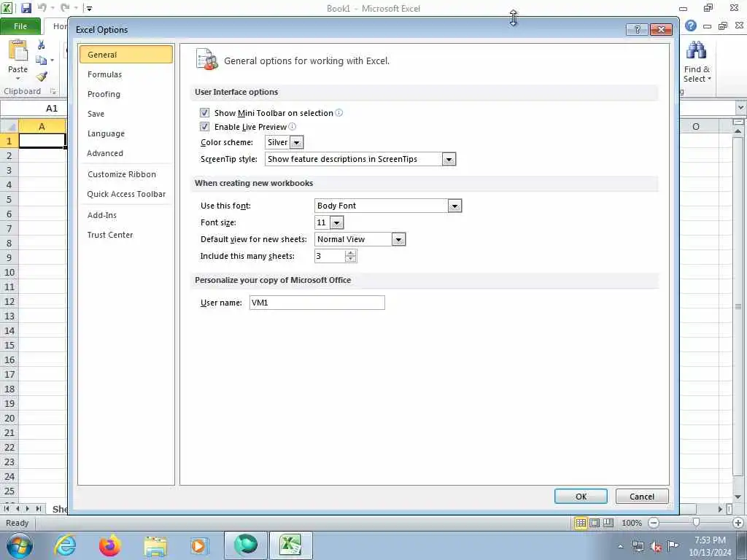Viewport: 747px width, 560px height.
Task: Open the Add-Ins category
Action: coord(125,215)
